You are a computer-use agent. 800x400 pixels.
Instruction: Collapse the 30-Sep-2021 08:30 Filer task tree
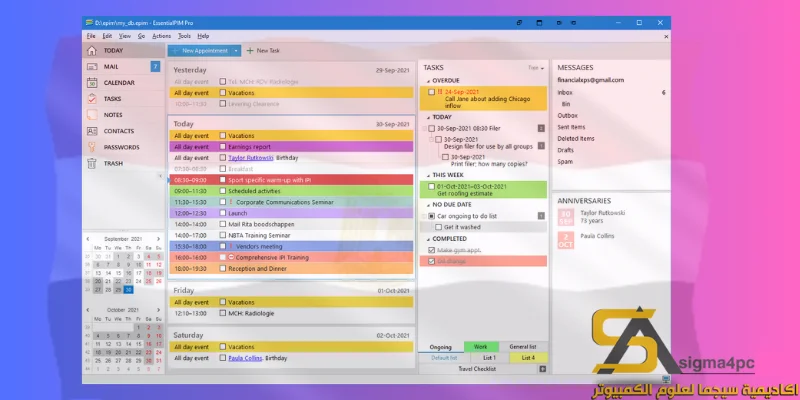coord(424,129)
